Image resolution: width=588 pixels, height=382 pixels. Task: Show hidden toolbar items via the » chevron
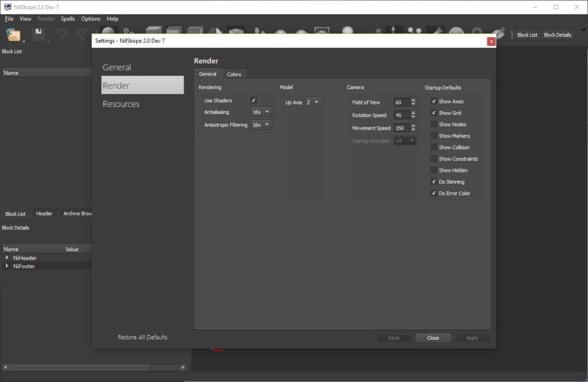[x=584, y=30]
